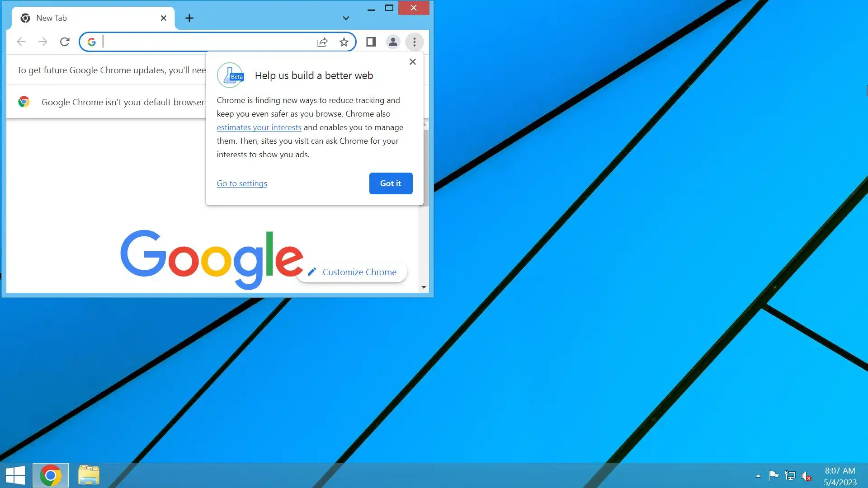Click the Reload page icon
Screen dimensions: 868x488
point(65,42)
